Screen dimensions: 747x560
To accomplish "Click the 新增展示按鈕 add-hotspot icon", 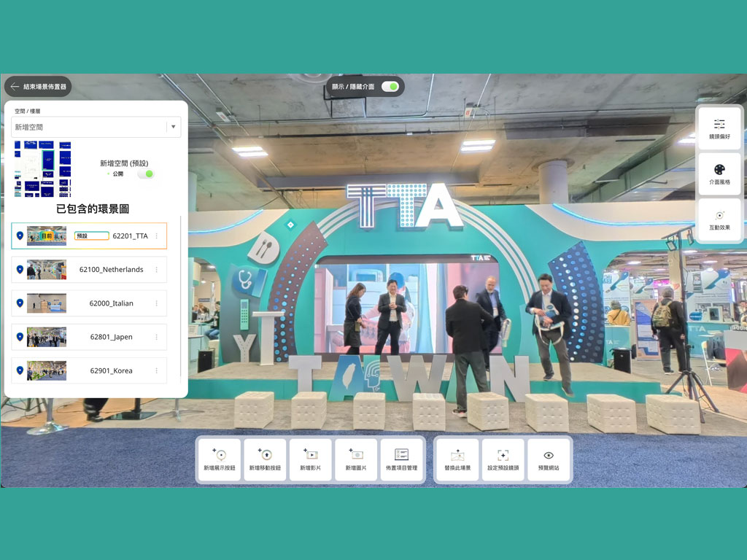I will pyautogui.click(x=219, y=455).
